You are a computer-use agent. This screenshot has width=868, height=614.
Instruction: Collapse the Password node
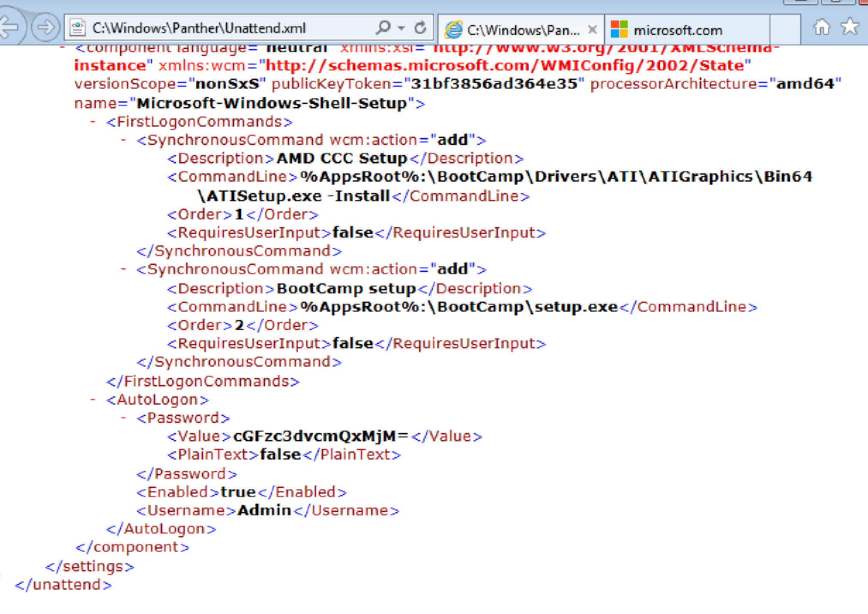click(x=123, y=418)
